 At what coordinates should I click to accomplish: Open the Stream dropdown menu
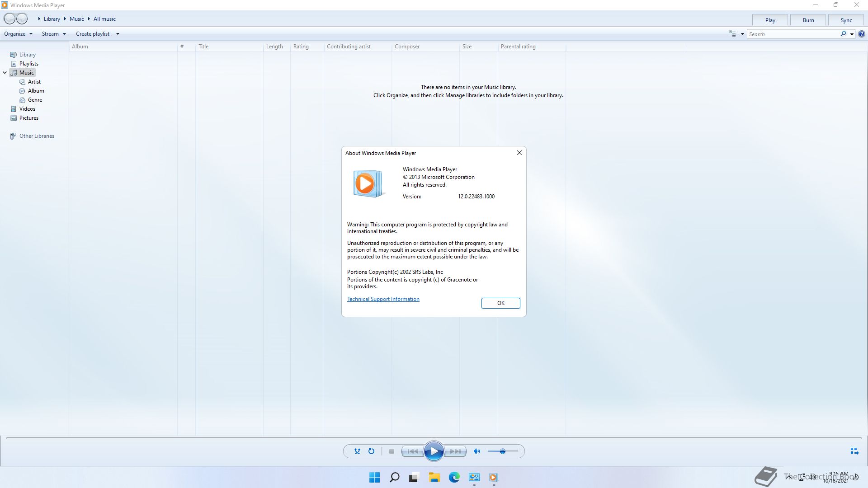click(54, 34)
